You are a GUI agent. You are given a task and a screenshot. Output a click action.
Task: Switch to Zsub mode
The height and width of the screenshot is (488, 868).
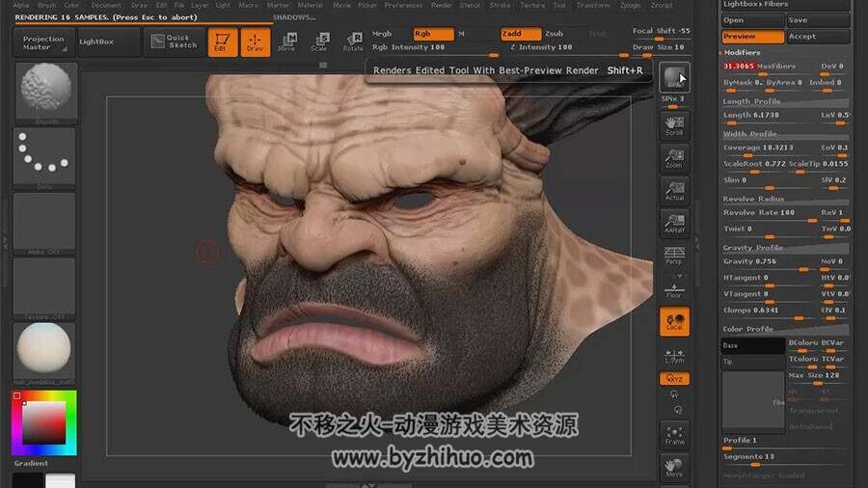pyautogui.click(x=555, y=34)
